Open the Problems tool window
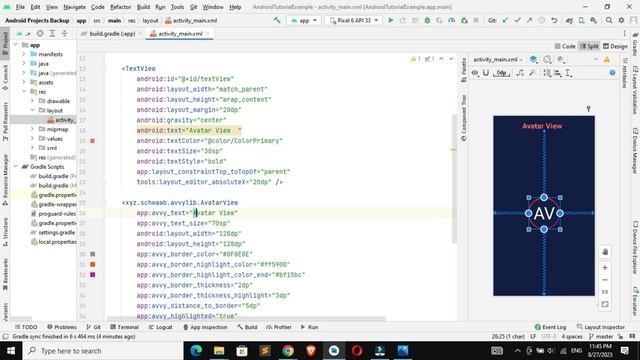 tap(62, 327)
